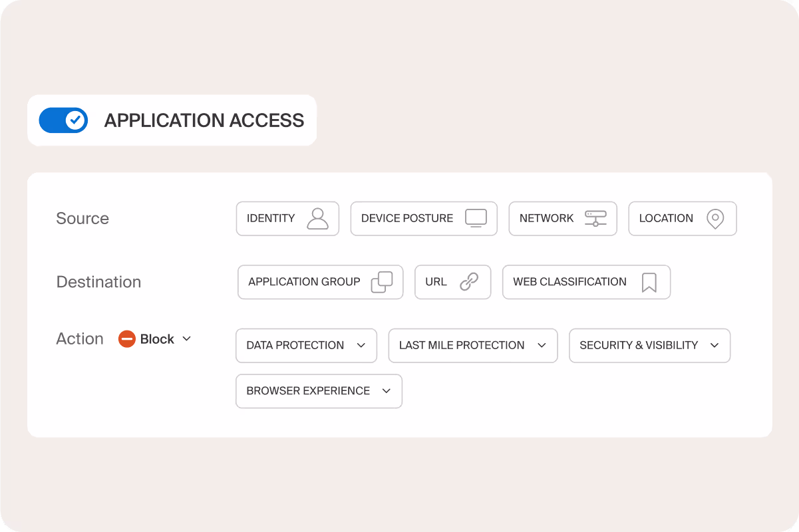Click the red Block minus icon
The width and height of the screenshot is (799, 532).
pos(126,339)
